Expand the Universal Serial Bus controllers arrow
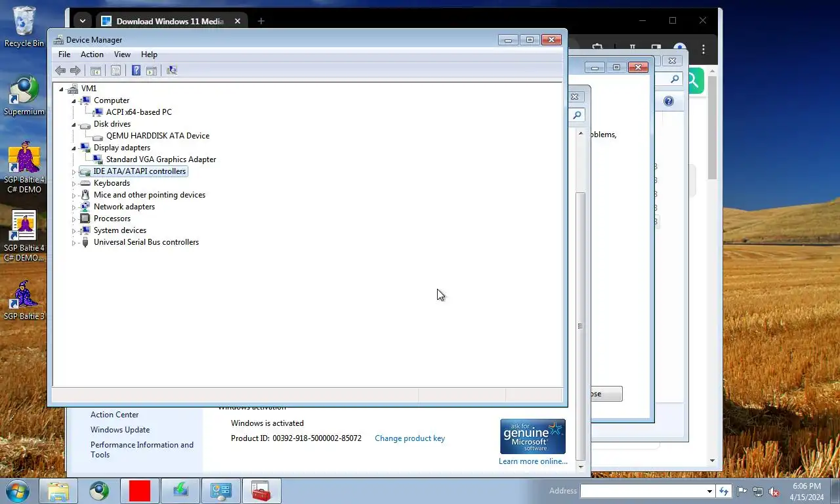This screenshot has width=840, height=504. pos(73,242)
